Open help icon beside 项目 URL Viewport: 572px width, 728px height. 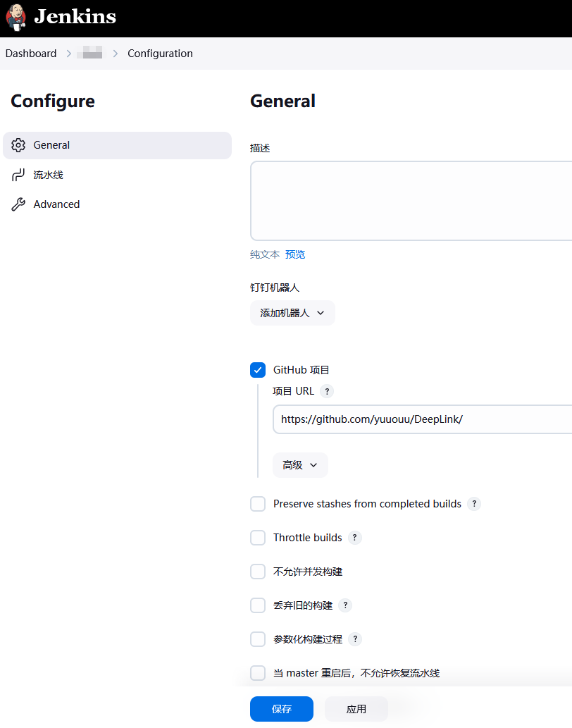pos(327,391)
